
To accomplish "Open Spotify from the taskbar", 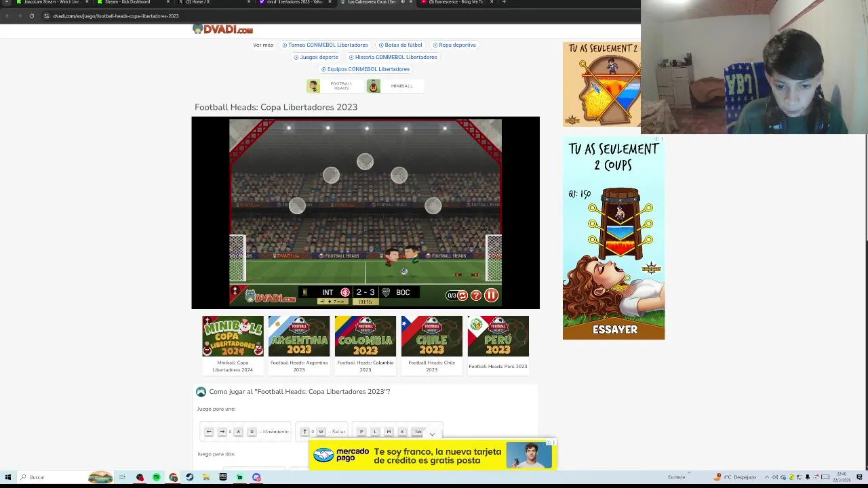I will [x=157, y=477].
